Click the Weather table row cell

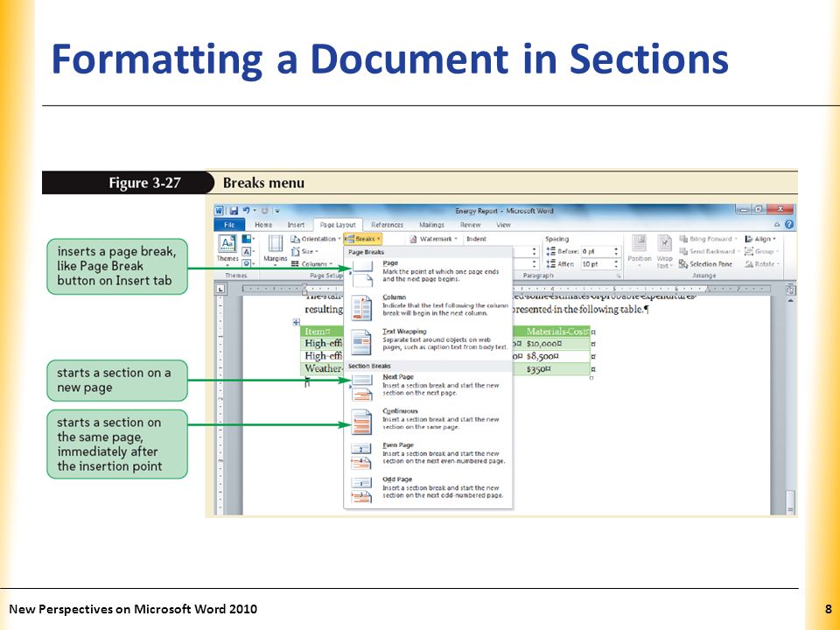point(321,368)
